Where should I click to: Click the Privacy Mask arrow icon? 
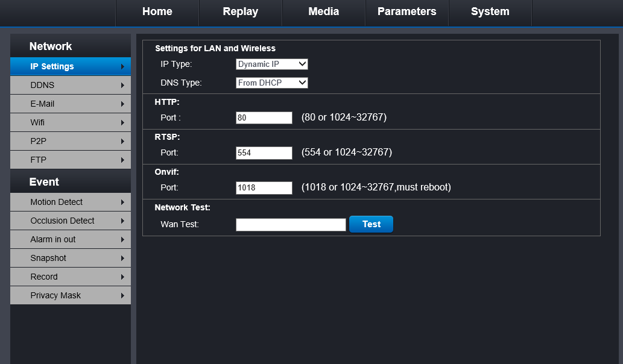tap(122, 296)
